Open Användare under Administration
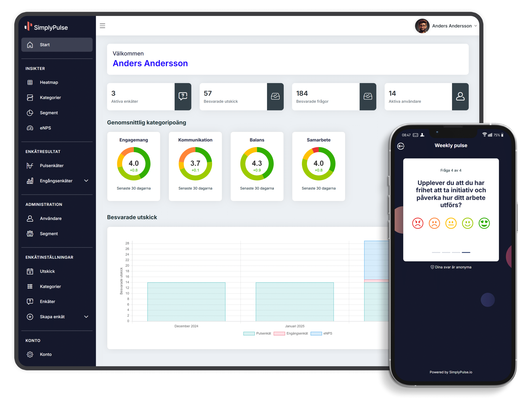Image resolution: width=532 pixels, height=405 pixels. [x=51, y=218]
